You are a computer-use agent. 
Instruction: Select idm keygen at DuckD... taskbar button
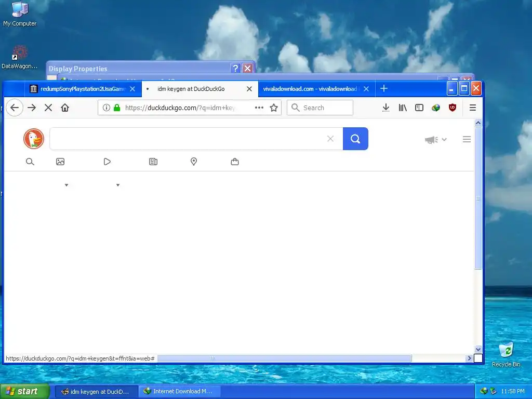(96, 392)
